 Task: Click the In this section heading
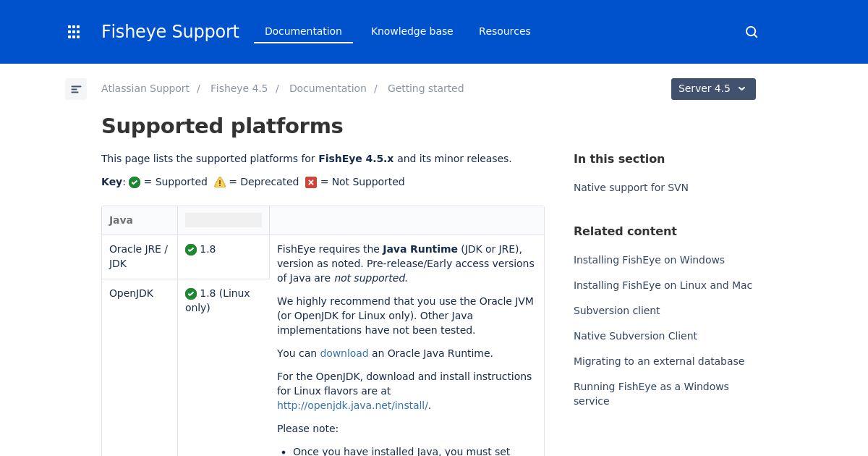(x=619, y=159)
